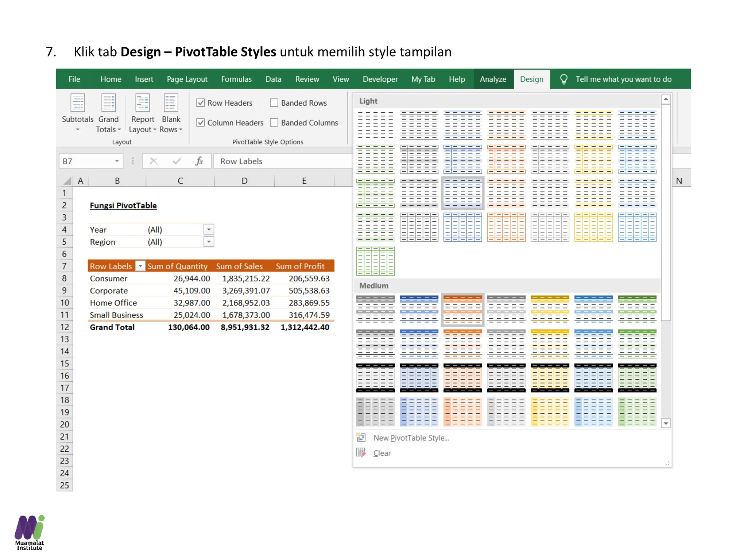Switch to the Page Layout tab
This screenshot has height=560, width=747.
(187, 79)
